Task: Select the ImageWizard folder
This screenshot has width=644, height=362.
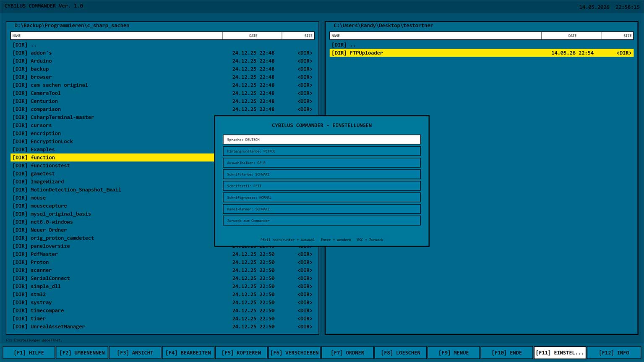Action: [x=112, y=182]
